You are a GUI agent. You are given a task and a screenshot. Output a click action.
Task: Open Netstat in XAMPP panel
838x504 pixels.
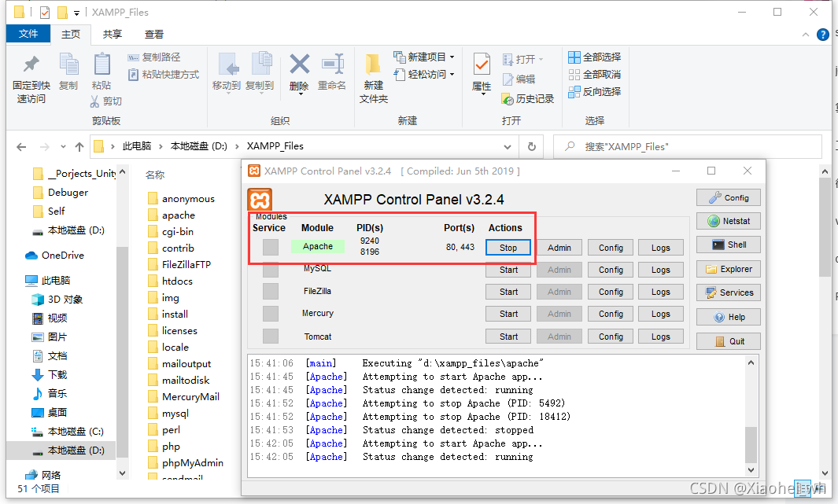728,221
